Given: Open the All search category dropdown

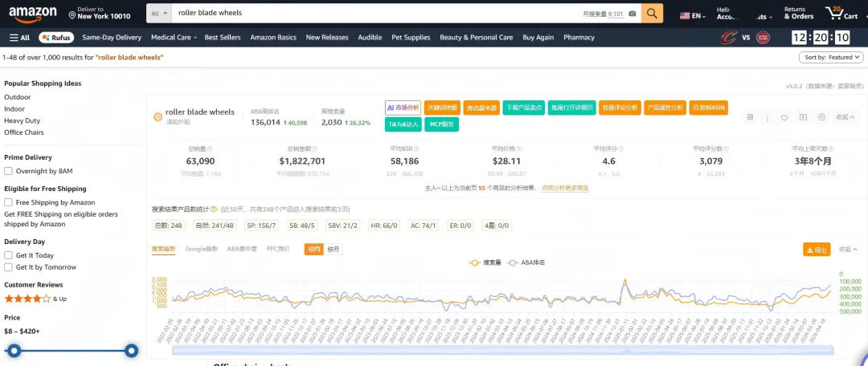Looking at the screenshot, I should click(159, 14).
